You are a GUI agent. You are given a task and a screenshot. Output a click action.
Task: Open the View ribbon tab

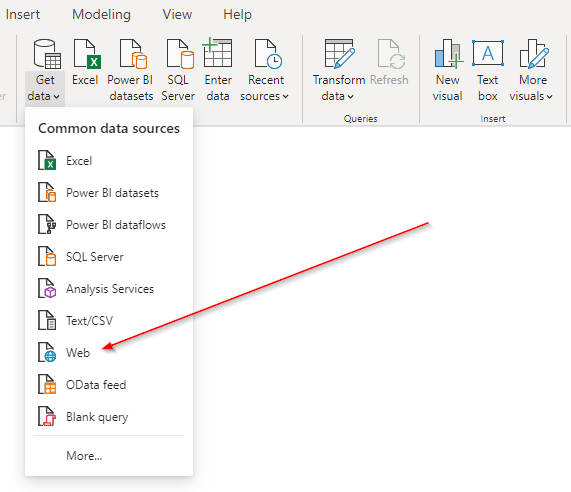(x=177, y=15)
